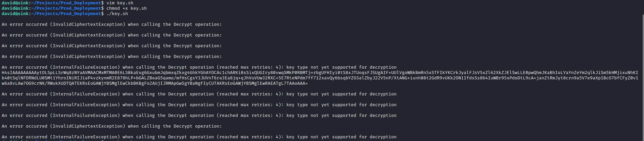Click the second InternalFailureException error line
The width and height of the screenshot is (644, 141).
pos(199,94)
